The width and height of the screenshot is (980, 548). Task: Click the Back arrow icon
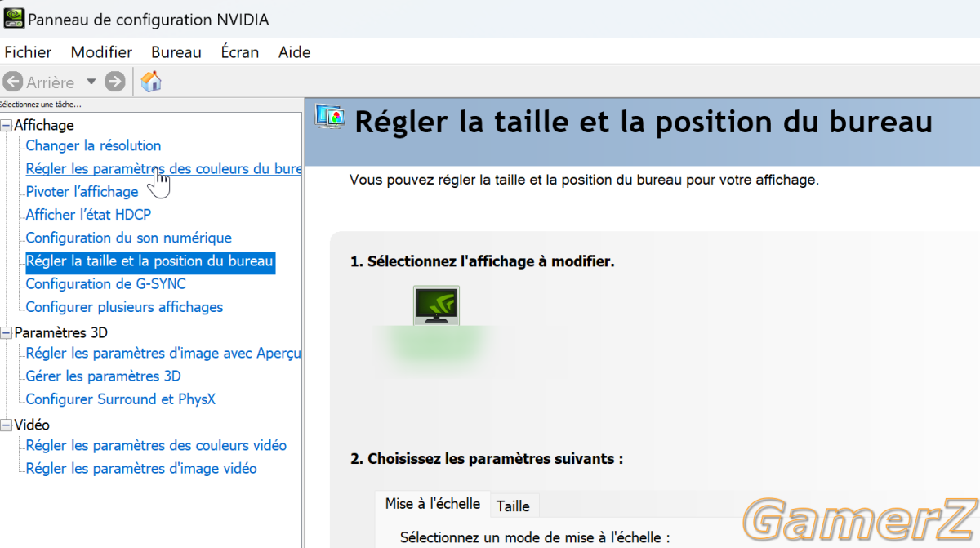pos(12,82)
